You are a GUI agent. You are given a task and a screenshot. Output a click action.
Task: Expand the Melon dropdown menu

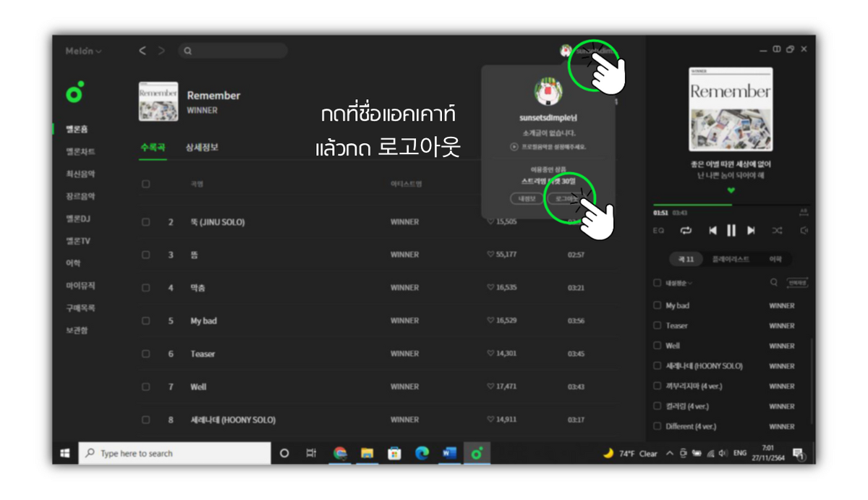84,51
